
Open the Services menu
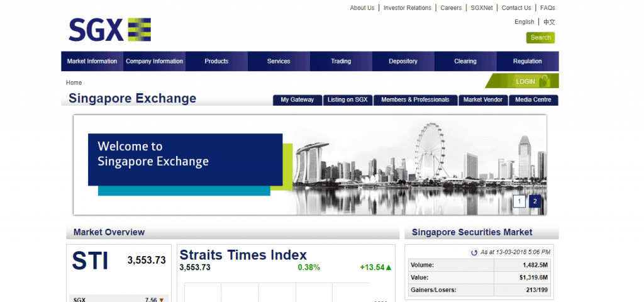(x=279, y=61)
